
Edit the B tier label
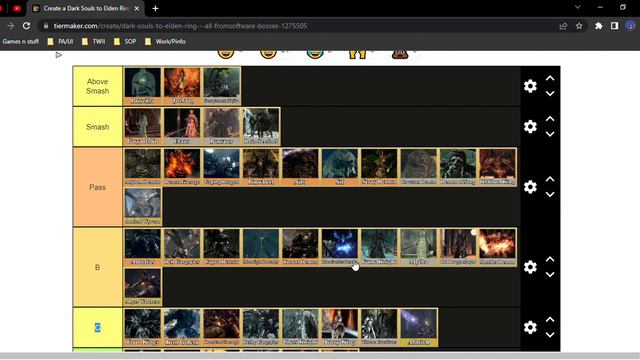98,267
